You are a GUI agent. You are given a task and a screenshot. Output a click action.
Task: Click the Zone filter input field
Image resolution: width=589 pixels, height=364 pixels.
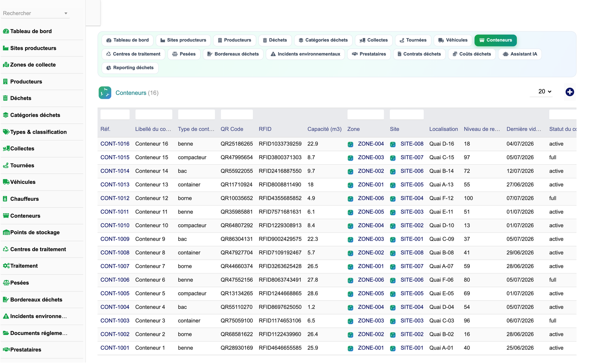366,115
